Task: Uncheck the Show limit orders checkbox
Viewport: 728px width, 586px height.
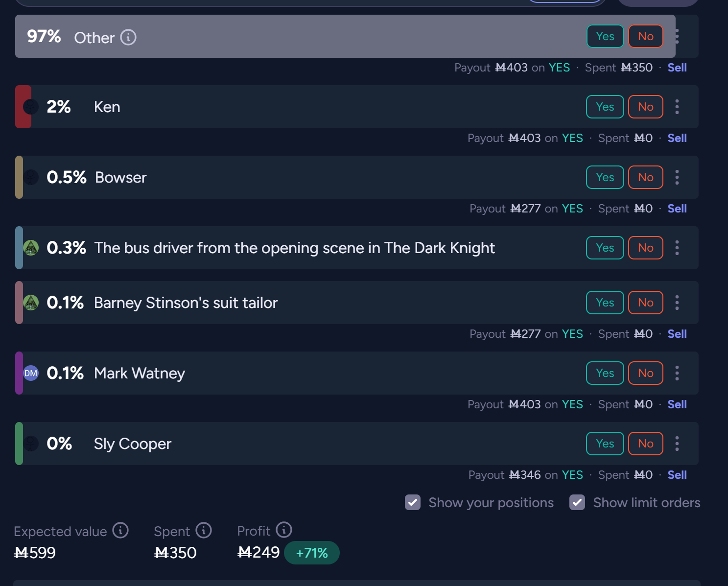Action: click(x=577, y=502)
